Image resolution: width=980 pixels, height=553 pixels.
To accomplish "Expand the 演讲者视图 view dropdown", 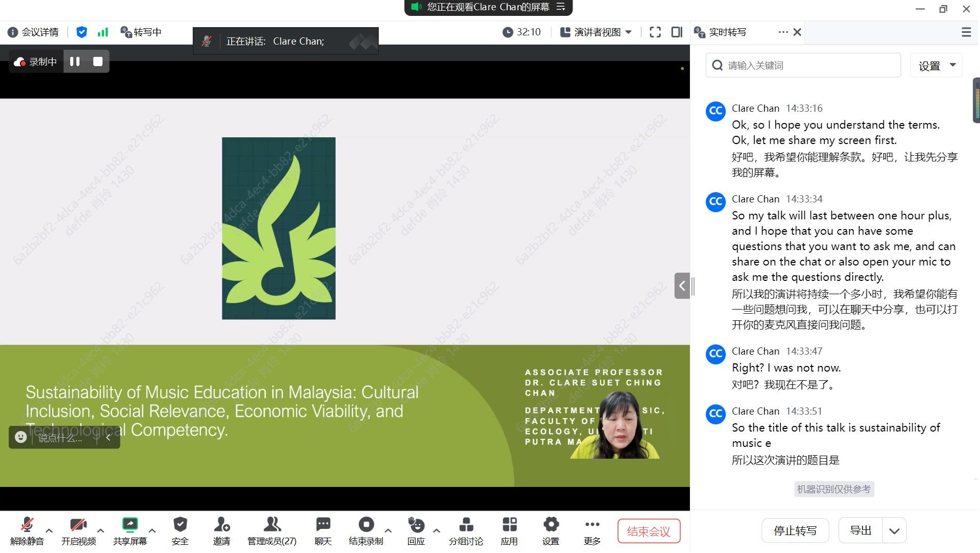I will click(x=596, y=32).
